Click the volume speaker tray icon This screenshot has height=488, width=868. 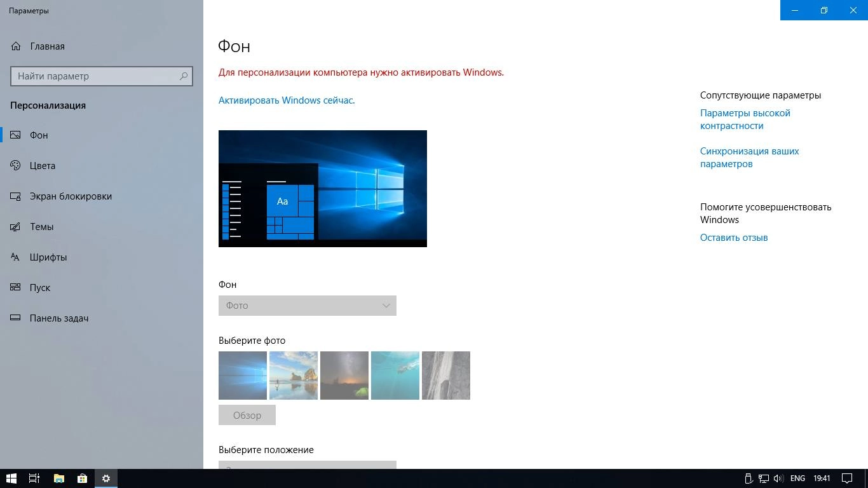point(778,478)
